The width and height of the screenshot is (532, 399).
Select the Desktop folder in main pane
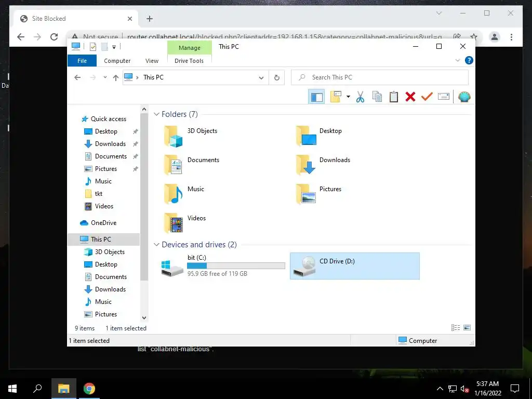pos(318,136)
